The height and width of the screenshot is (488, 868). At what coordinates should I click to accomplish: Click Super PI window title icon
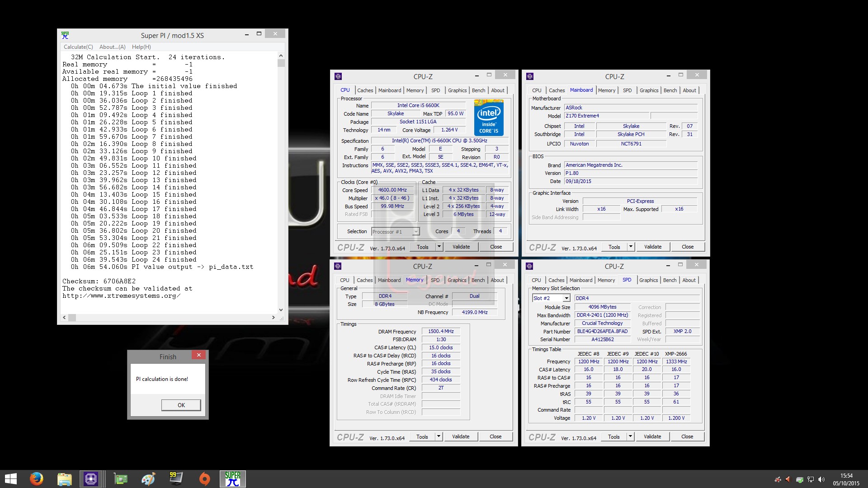(x=65, y=35)
